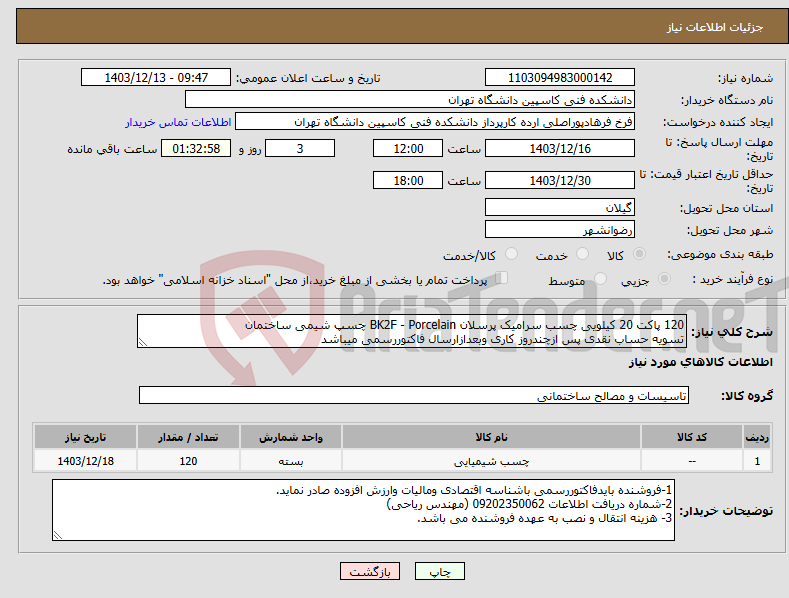Select the کالا radio button
This screenshot has width=789, height=598.
click(639, 254)
